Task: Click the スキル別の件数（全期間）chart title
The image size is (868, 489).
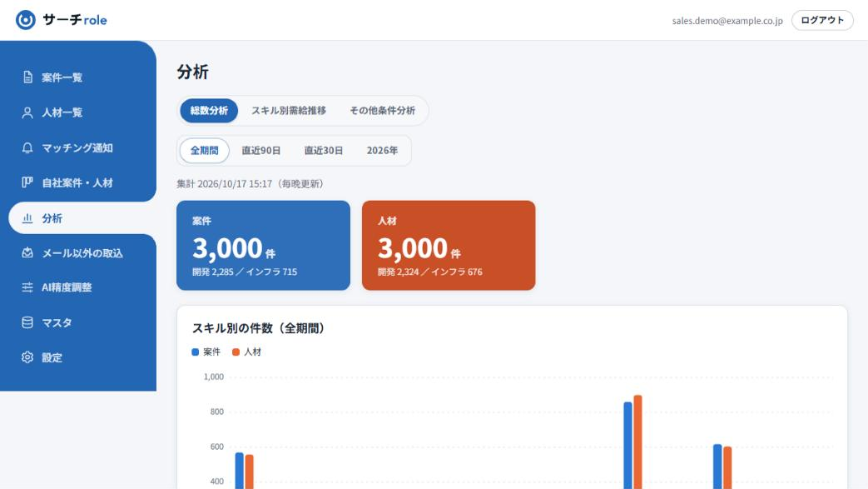Action: pos(258,328)
